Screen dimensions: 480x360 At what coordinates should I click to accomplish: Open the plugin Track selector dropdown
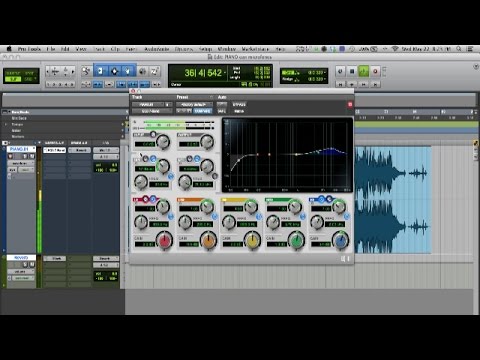(x=149, y=105)
